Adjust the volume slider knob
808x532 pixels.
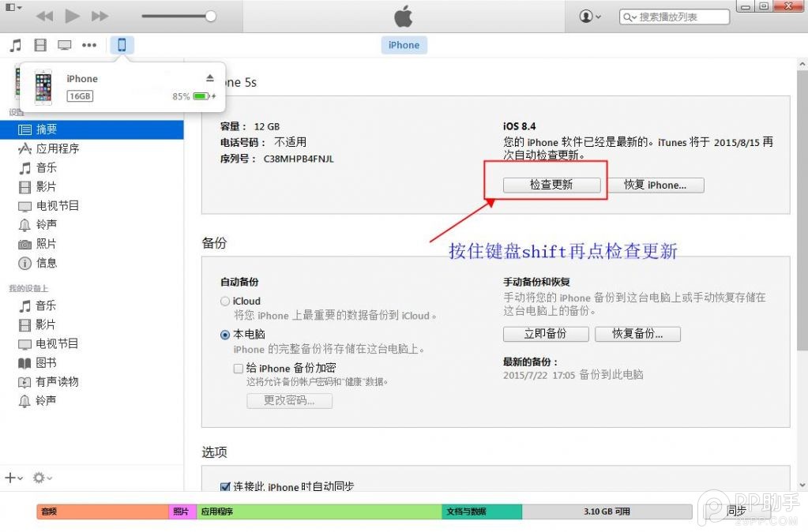210,16
